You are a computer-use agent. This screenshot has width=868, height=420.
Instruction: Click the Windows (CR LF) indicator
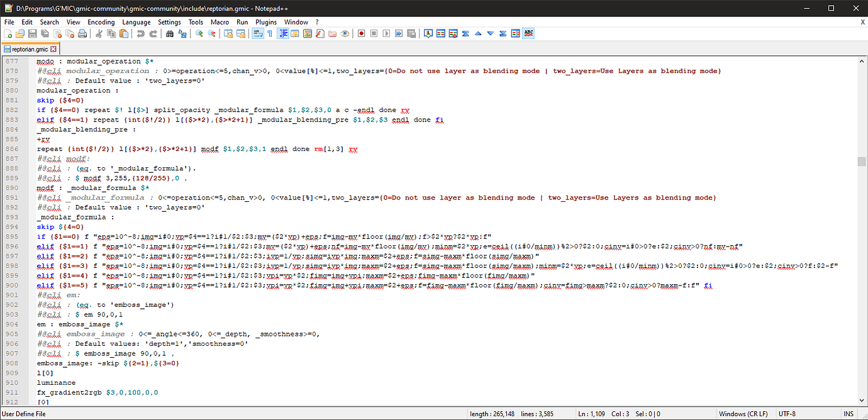[x=743, y=414]
